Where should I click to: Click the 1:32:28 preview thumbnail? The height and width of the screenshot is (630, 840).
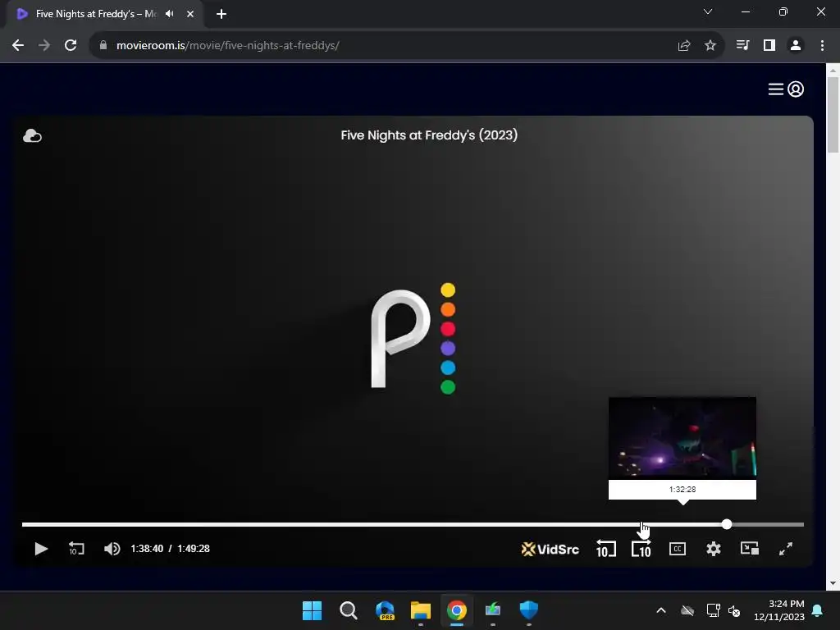pyautogui.click(x=682, y=438)
